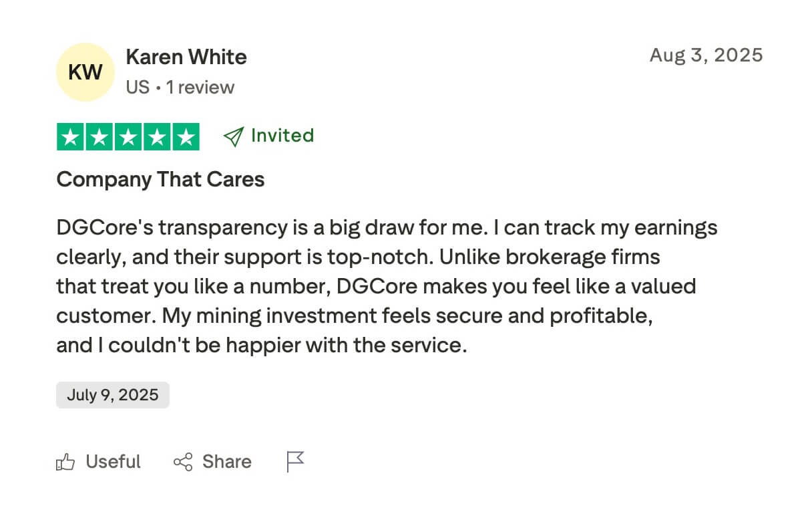
Task: Mark the review as Useful
Action: [113, 462]
